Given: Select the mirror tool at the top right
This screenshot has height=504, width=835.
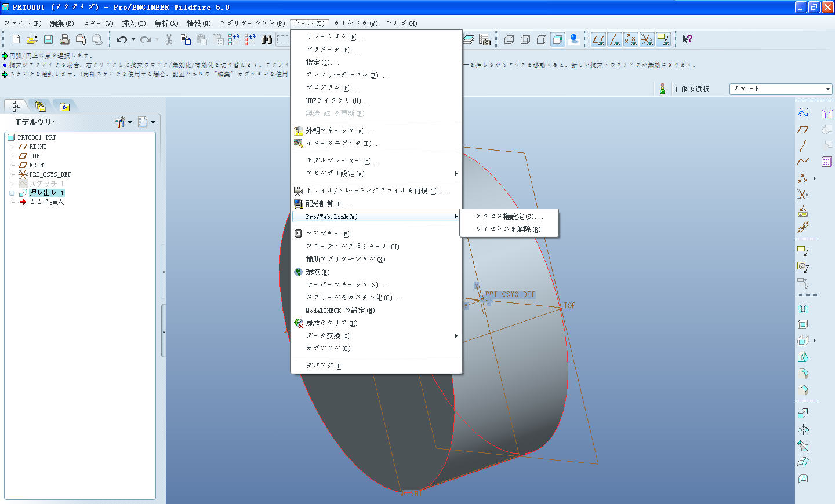Looking at the screenshot, I should [827, 114].
